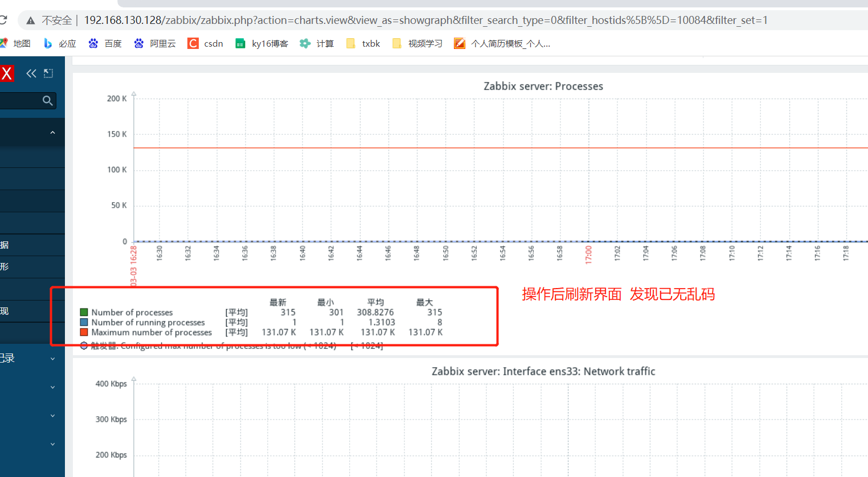868x477 pixels.
Task: Click the Zabbix server: Processes graph title
Action: (x=543, y=87)
